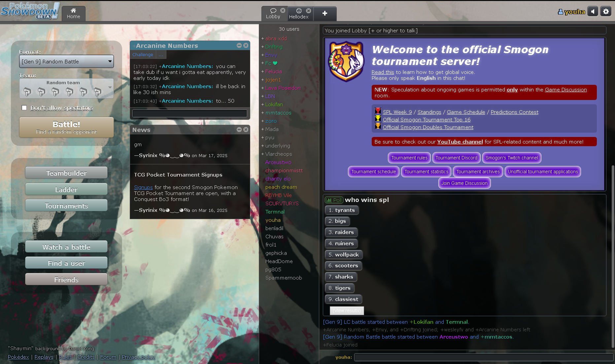
Task: Click the Pokémon Showdown logo
Action: 30,11
